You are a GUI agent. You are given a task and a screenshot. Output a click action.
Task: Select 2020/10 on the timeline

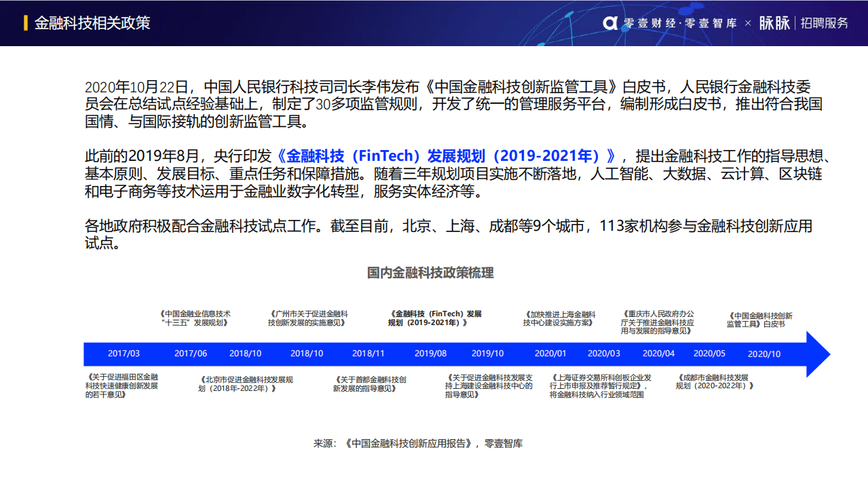[x=766, y=354]
